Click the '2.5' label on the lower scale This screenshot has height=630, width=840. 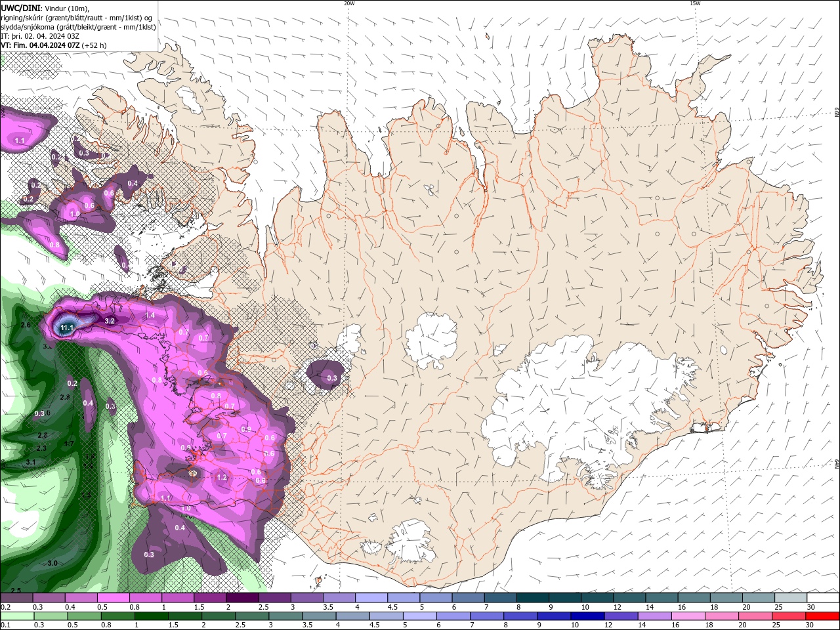pyautogui.click(x=239, y=625)
